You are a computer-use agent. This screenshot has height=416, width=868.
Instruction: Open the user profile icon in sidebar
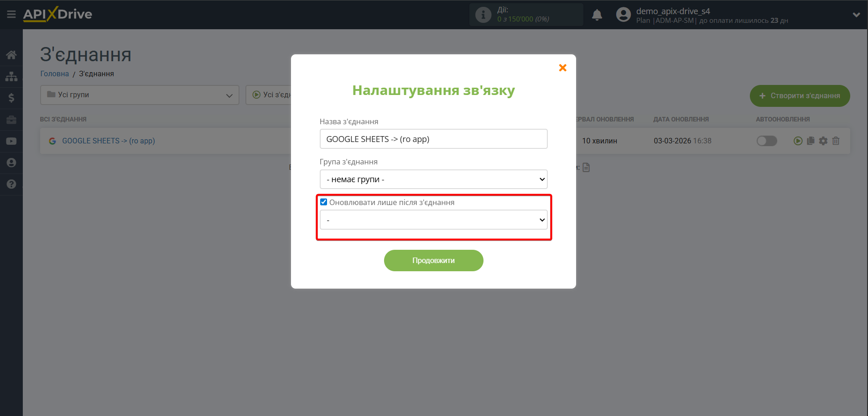11,162
